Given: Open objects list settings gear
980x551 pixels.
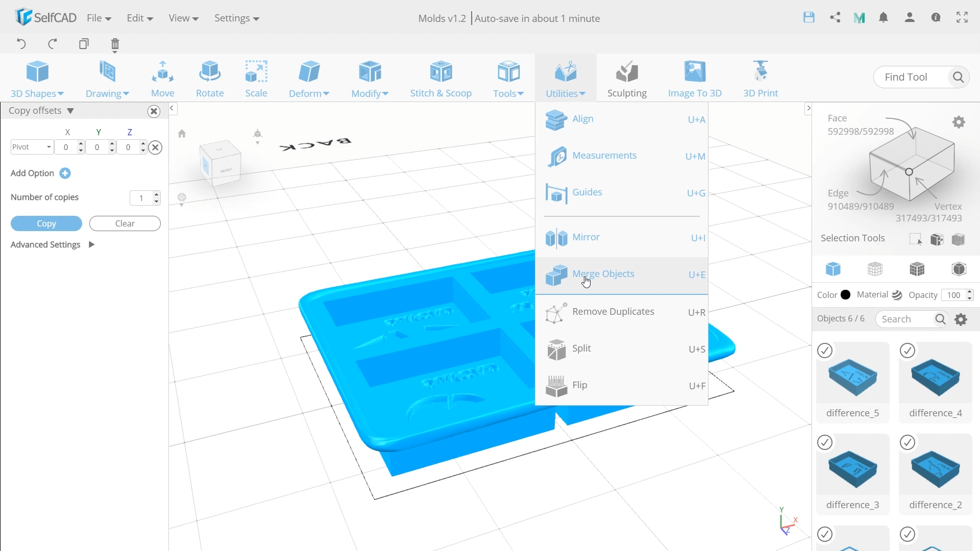Looking at the screenshot, I should [x=961, y=319].
